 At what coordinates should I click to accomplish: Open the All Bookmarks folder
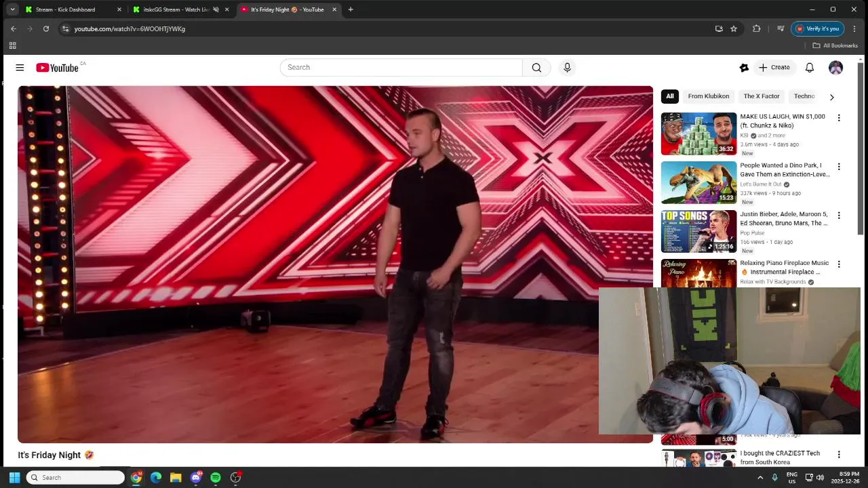point(835,45)
